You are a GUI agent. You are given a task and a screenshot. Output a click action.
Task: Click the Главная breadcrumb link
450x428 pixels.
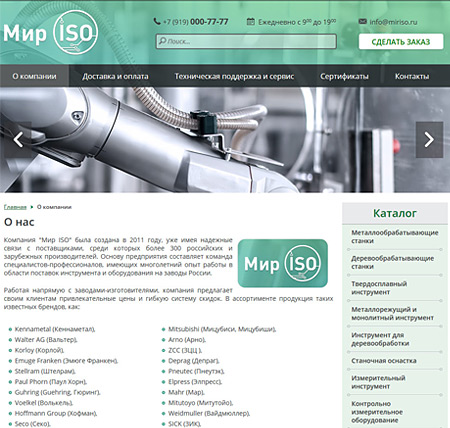pyautogui.click(x=15, y=207)
